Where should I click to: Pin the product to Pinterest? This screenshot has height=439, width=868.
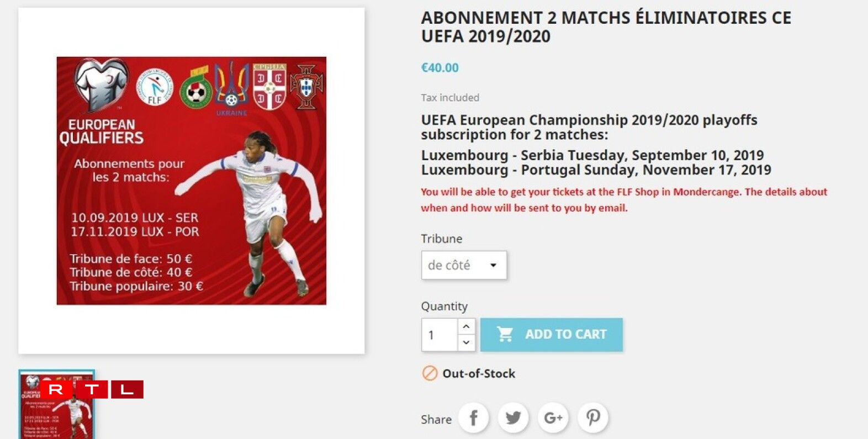[x=592, y=418]
